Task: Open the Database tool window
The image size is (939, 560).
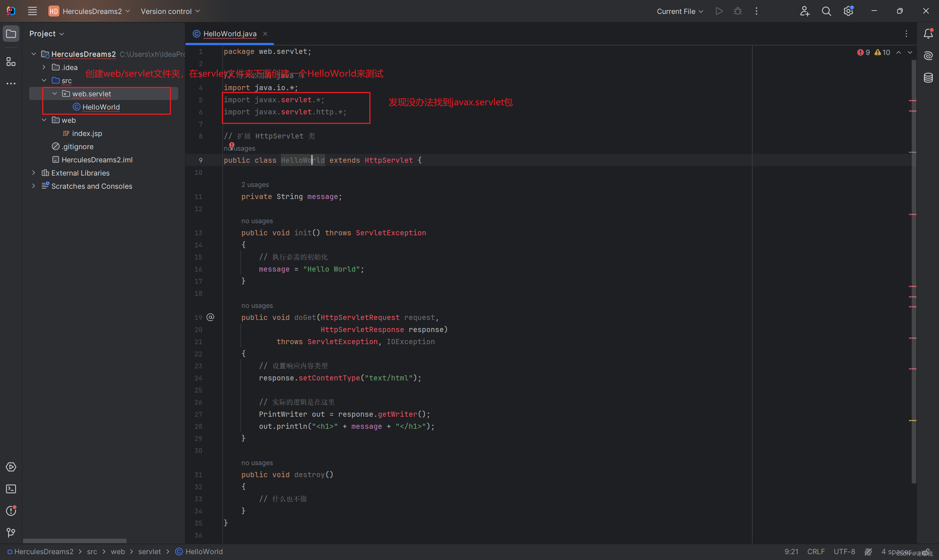Action: tap(928, 78)
